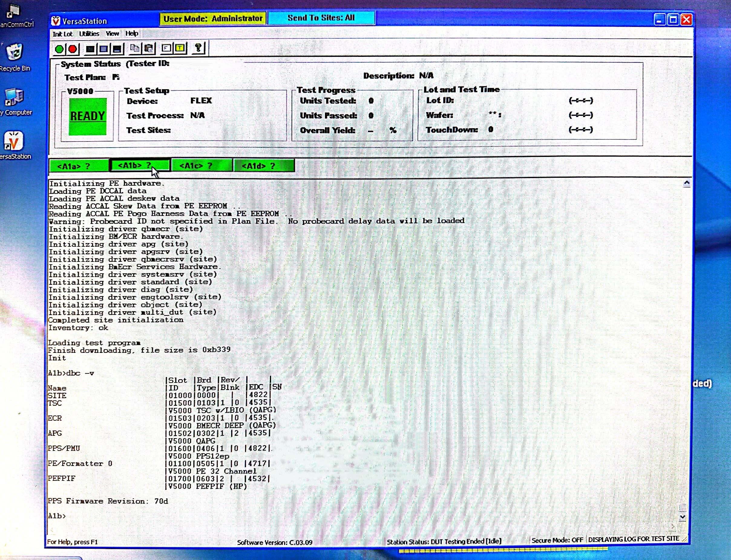Click 'Finish downloading, file size is 0xb339' line
The image size is (731, 560).
(139, 350)
